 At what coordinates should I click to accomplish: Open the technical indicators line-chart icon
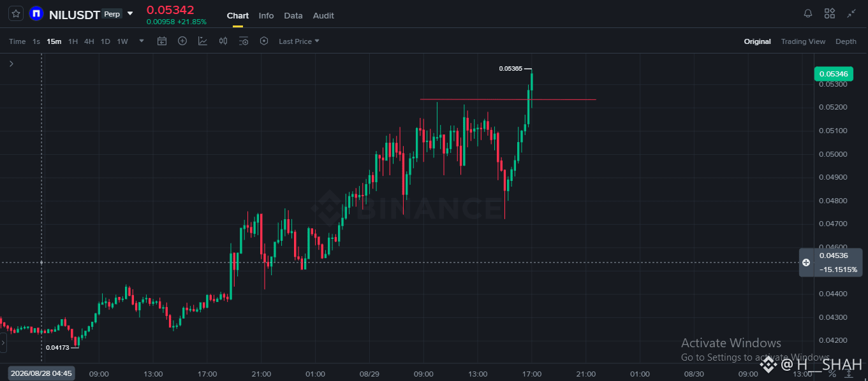[x=203, y=41]
